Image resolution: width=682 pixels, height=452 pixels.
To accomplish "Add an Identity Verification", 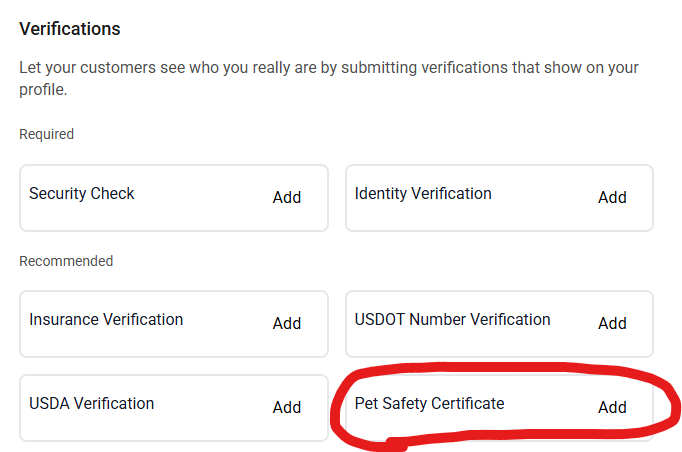I will 612,198.
